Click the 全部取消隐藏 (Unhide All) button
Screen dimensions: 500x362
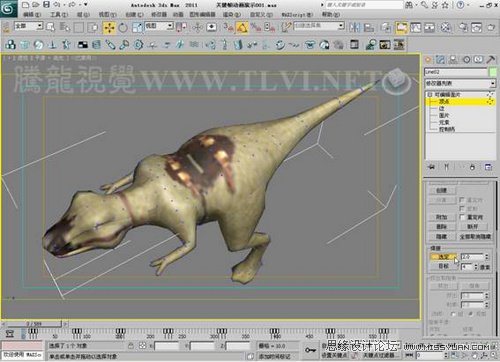(x=475, y=236)
